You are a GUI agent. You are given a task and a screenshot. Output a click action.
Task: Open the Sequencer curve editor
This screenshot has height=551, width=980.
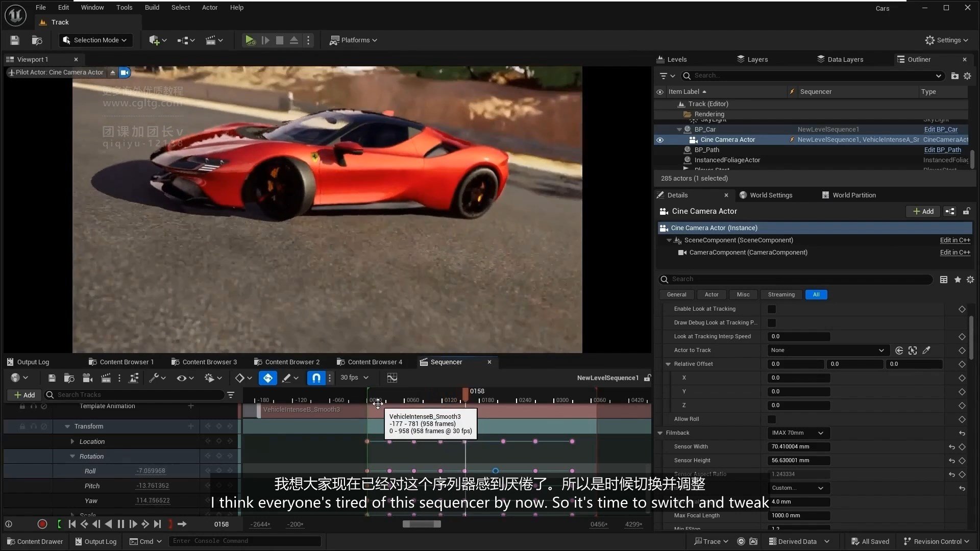[x=392, y=378]
